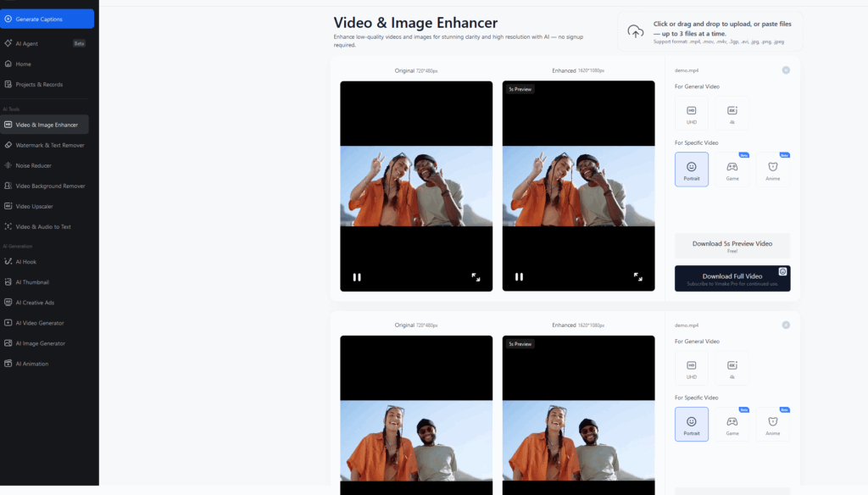This screenshot has height=495, width=868.
Task: Select Video & Image Enhancer in the sidebar
Action: tap(44, 125)
